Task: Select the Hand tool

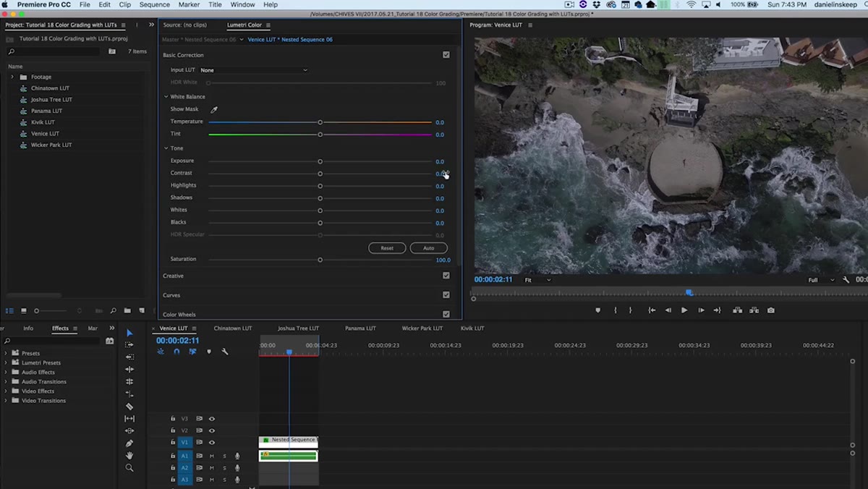Action: (129, 456)
